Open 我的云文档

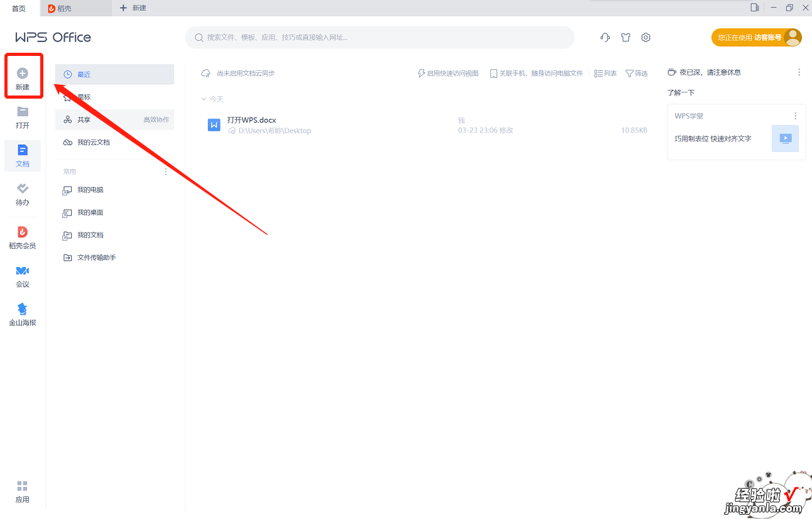(114, 142)
